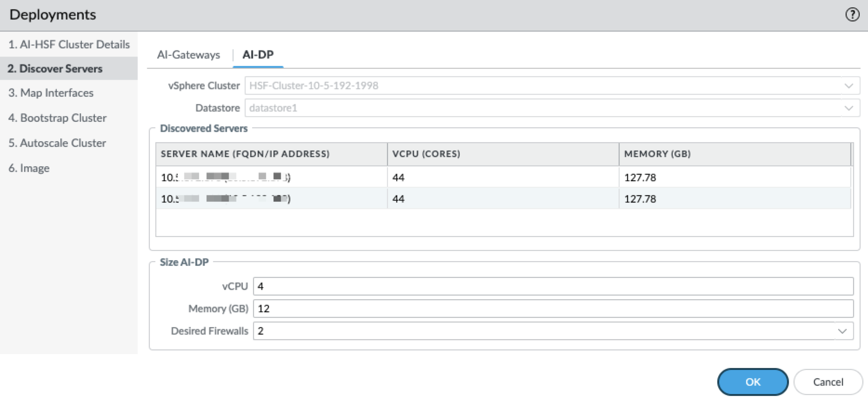This screenshot has width=868, height=408.
Task: Click the OK button
Action: [752, 382]
